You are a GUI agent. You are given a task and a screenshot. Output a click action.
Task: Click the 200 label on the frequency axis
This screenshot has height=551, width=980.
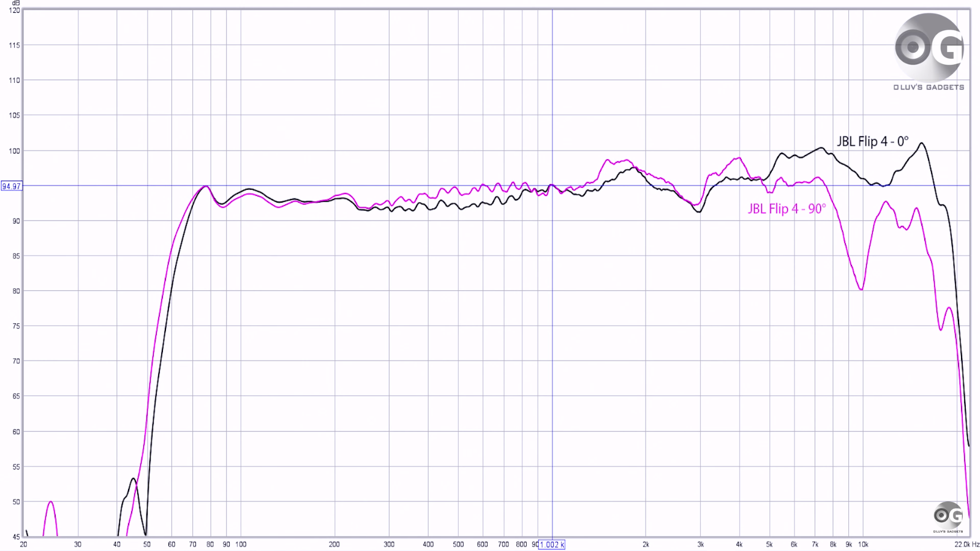(334, 544)
